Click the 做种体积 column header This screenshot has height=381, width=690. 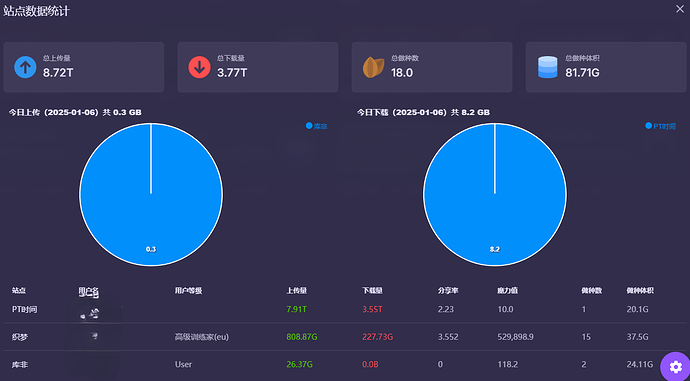coord(640,291)
